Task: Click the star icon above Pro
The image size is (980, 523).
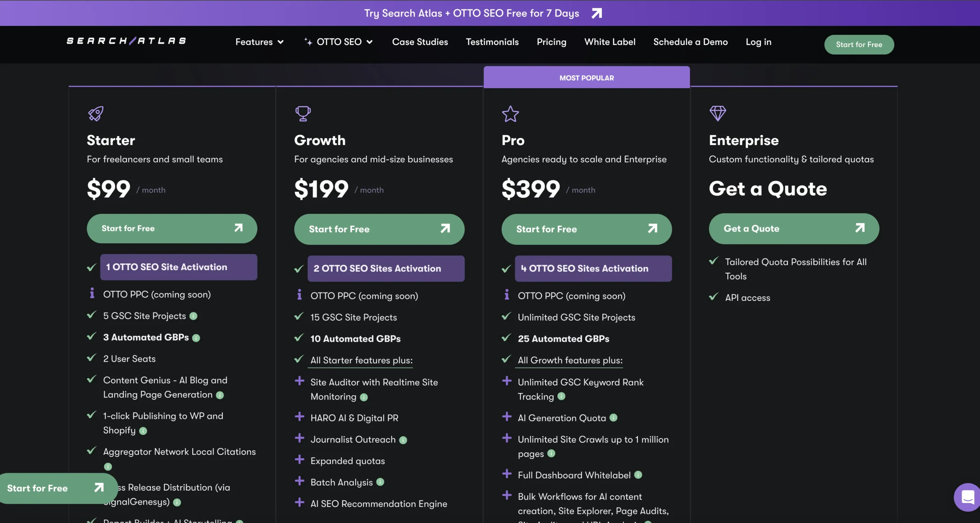Action: point(510,114)
